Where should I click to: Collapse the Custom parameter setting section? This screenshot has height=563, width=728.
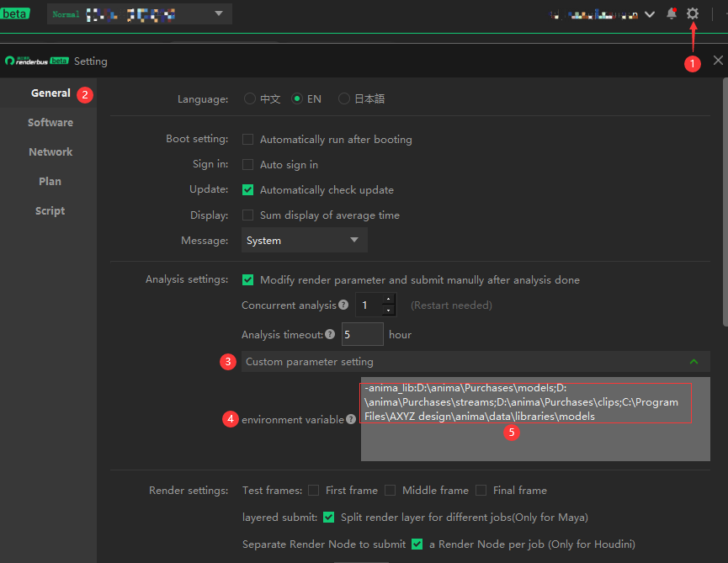(x=694, y=361)
